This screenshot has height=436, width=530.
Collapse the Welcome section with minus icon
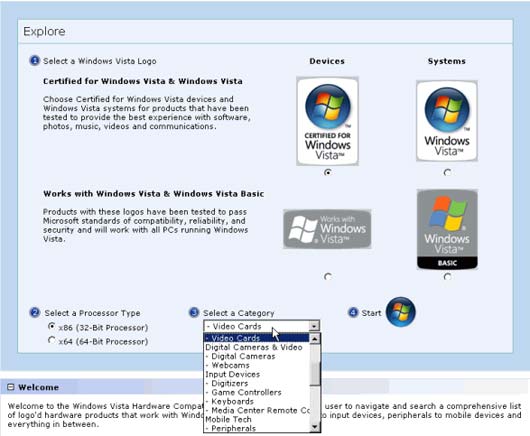coord(11,387)
